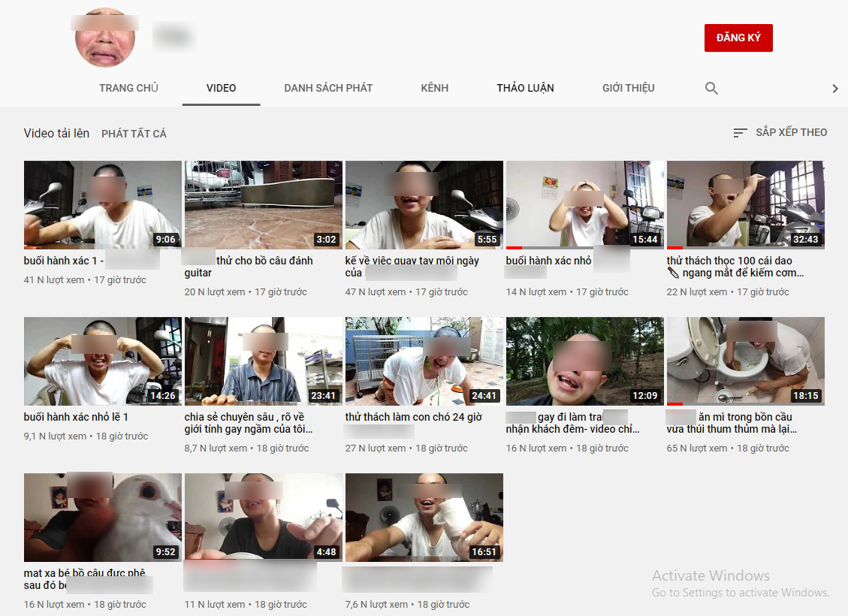The height and width of the screenshot is (616, 848).
Task: Click the channel avatar image
Action: click(104, 38)
